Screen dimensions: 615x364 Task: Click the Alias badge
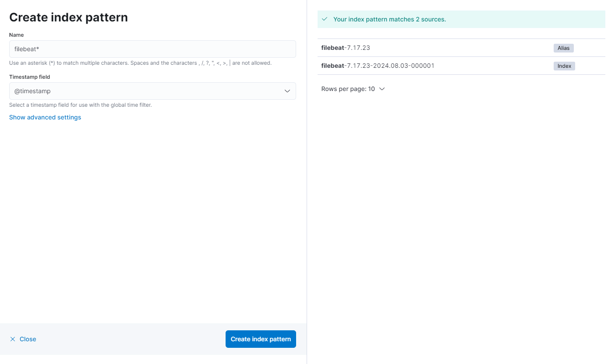563,48
